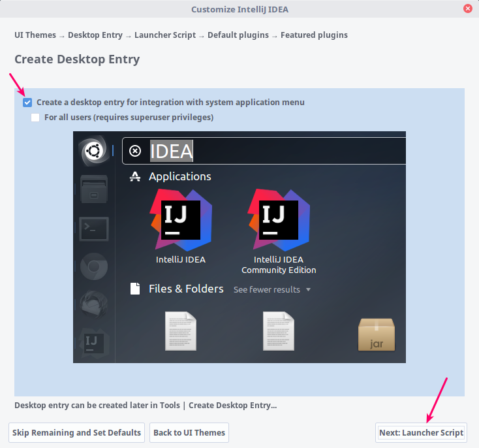479x448 pixels.
Task: Click the file cabinet launcher icon
Action: 94,189
